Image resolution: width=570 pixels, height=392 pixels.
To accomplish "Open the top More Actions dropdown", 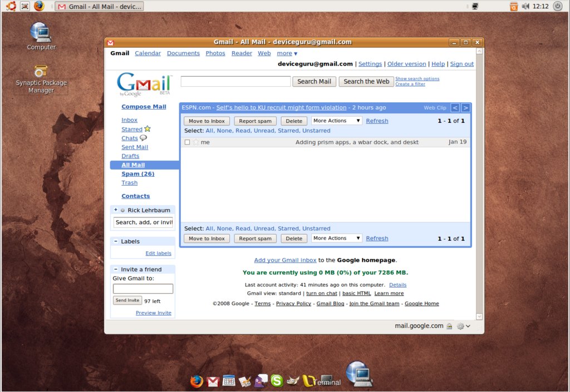I will click(337, 121).
